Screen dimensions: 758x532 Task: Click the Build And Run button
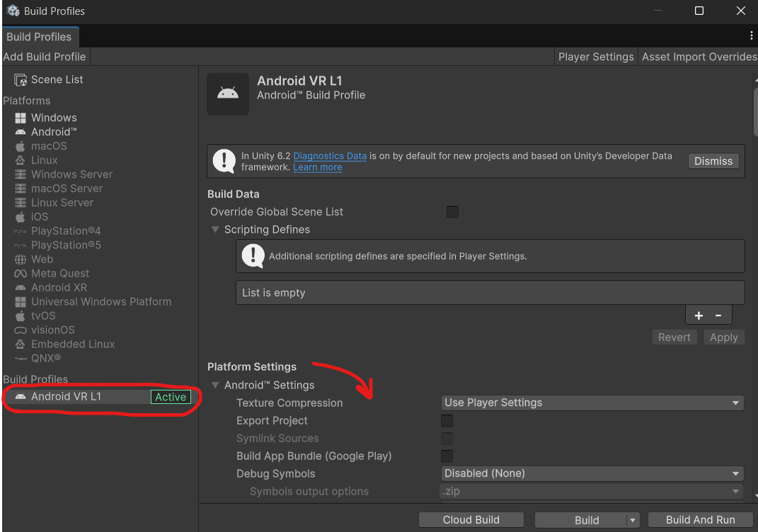(x=700, y=520)
